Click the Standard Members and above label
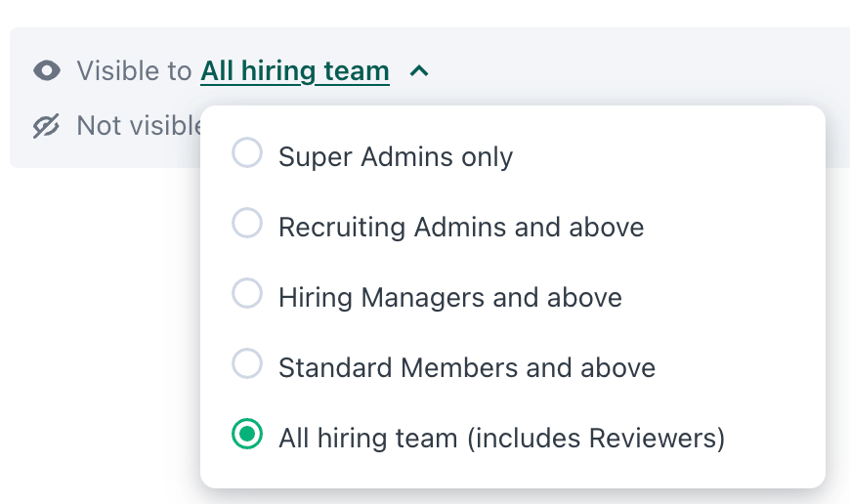Screen dimensions: 850x504 pos(467,368)
